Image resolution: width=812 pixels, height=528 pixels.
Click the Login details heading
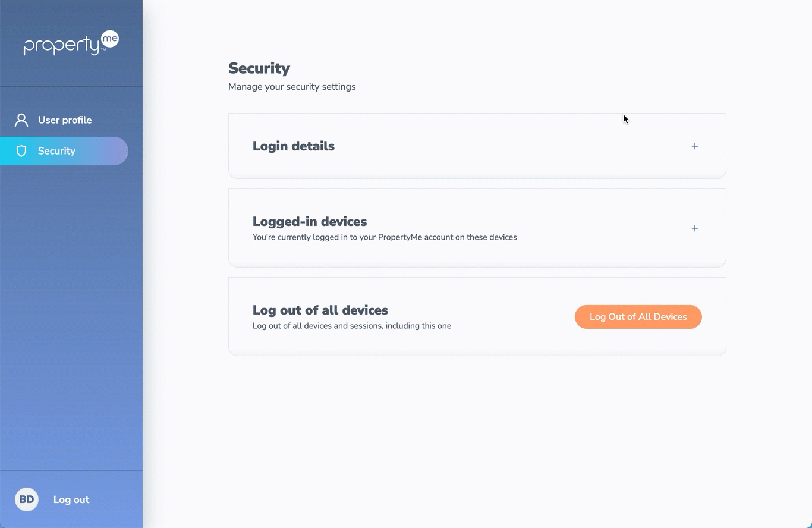pyautogui.click(x=294, y=146)
